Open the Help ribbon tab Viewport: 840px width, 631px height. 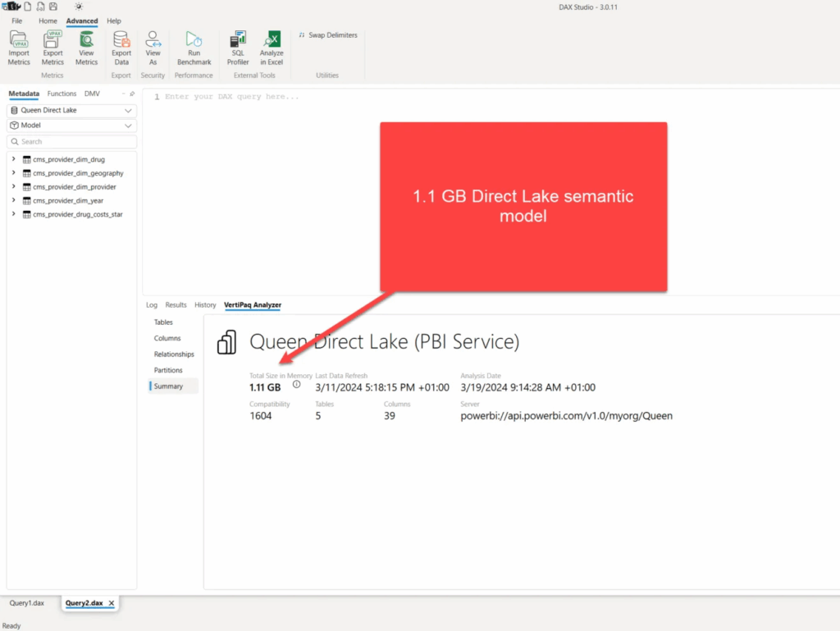(x=113, y=21)
